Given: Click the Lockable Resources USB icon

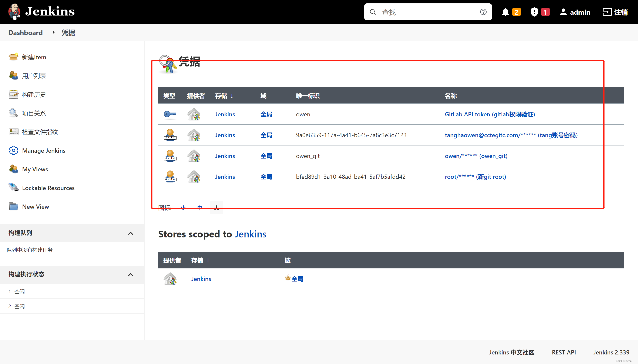Looking at the screenshot, I should pos(13,188).
